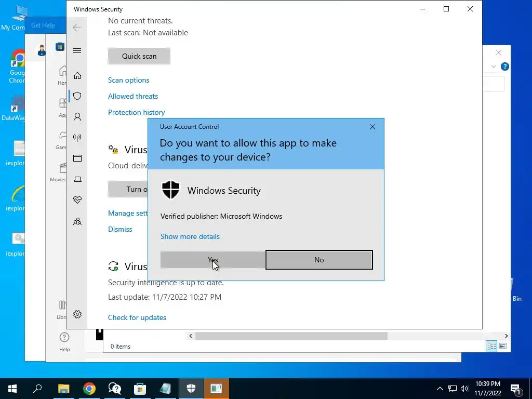
Task: Switch to large icons view in Explorer
Action: point(503,346)
